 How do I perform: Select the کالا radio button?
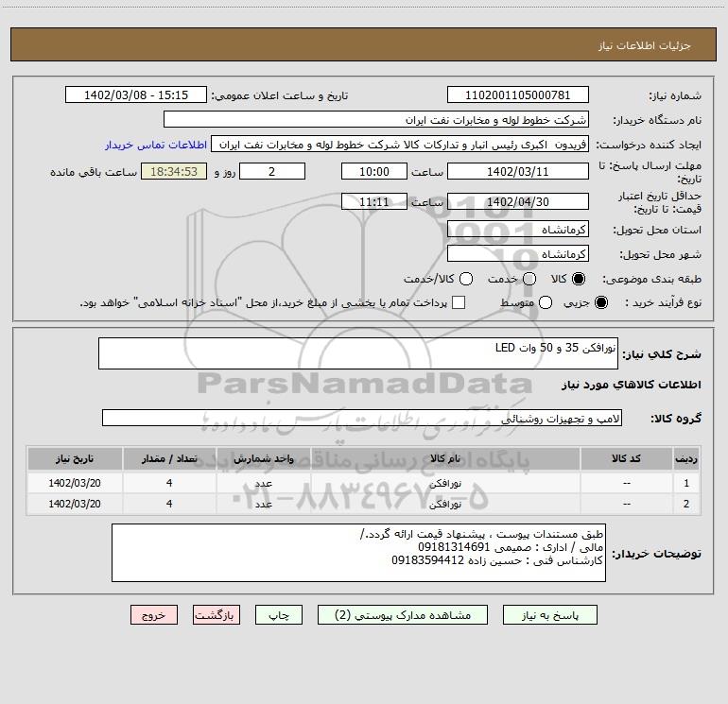579,279
